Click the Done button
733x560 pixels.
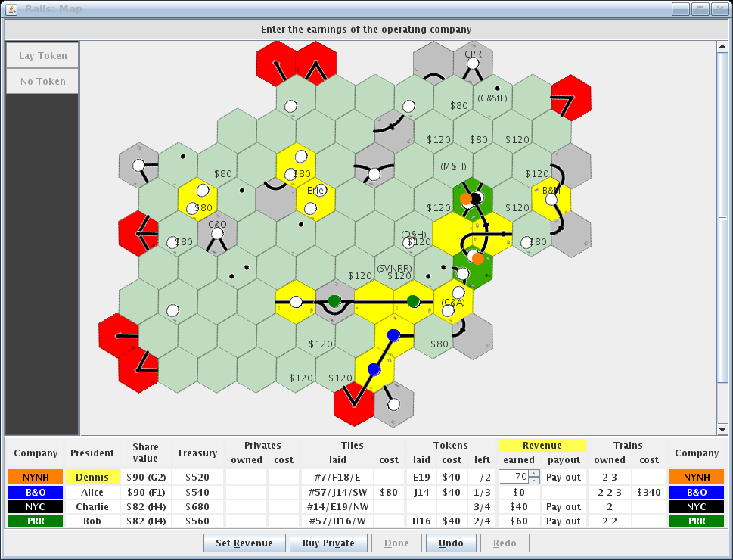click(x=396, y=543)
